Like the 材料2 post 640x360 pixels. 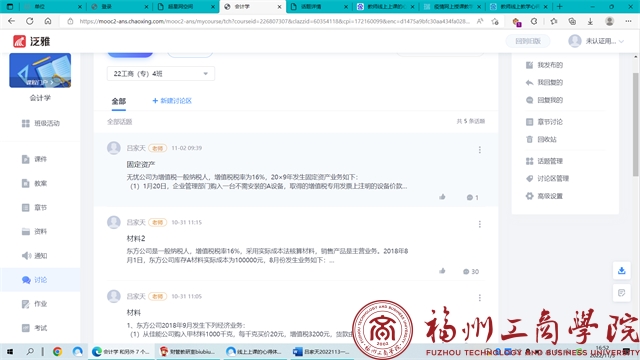point(442,271)
